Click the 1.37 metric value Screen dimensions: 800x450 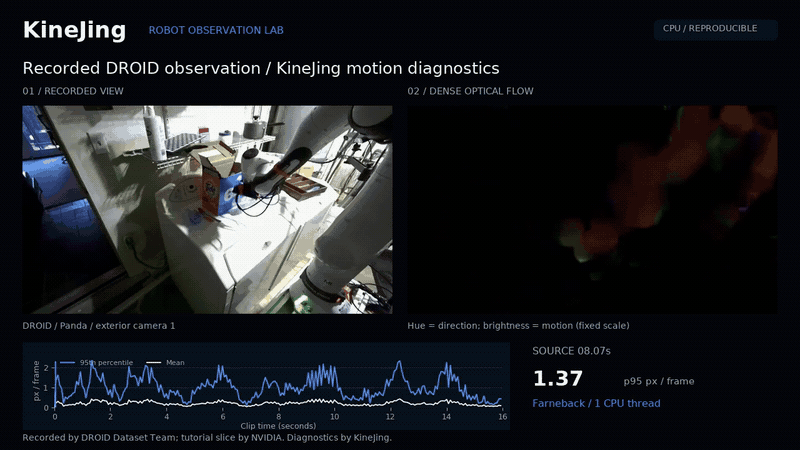tap(558, 379)
